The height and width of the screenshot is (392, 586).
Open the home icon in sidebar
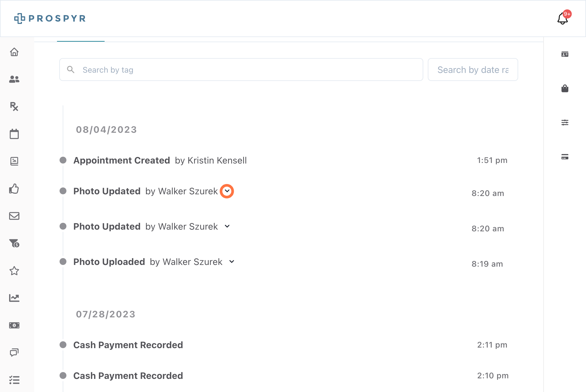(x=14, y=52)
